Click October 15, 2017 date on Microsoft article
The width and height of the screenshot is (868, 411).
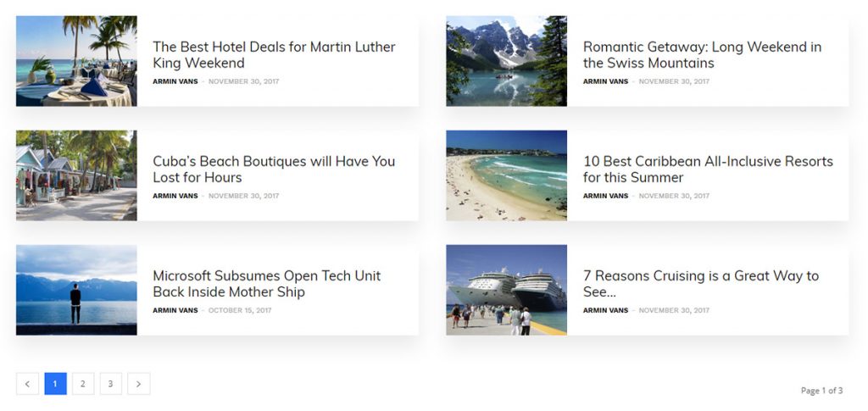[240, 310]
